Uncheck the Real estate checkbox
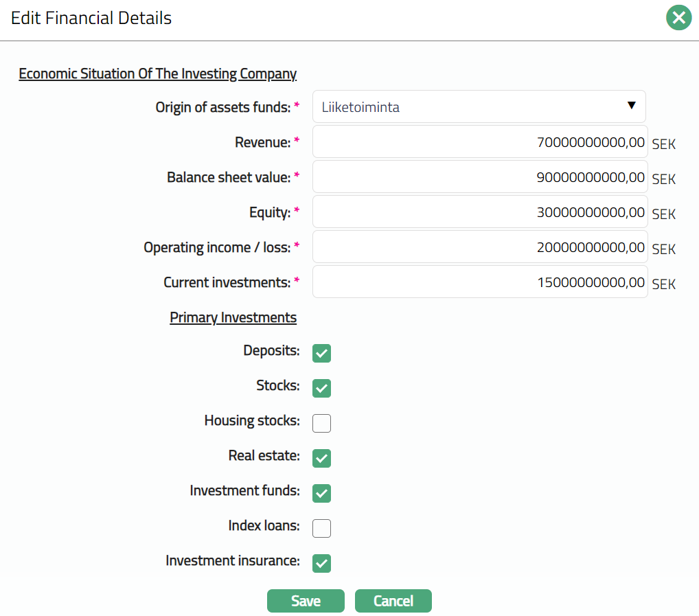 (321, 458)
